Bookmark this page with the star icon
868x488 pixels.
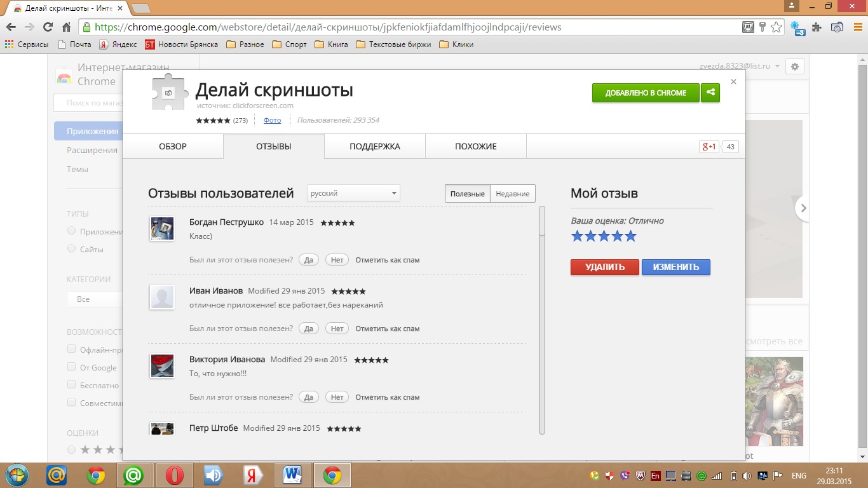tap(776, 27)
